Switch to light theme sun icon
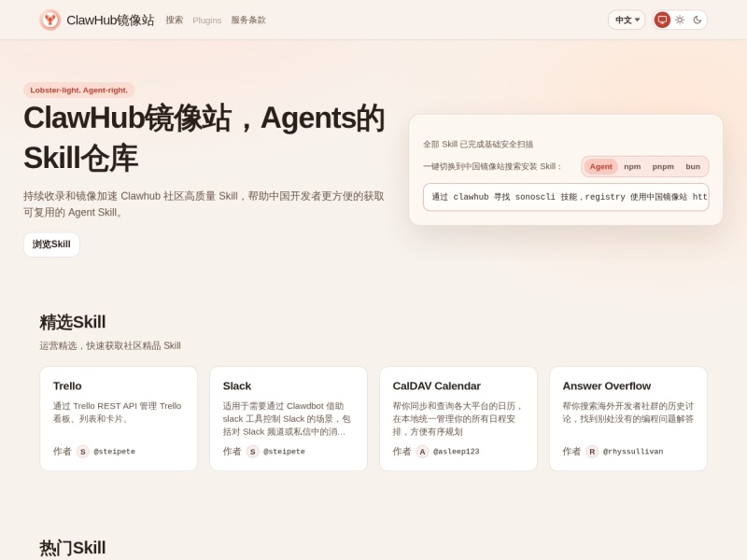Screen dimensions: 747x560 coord(680,20)
